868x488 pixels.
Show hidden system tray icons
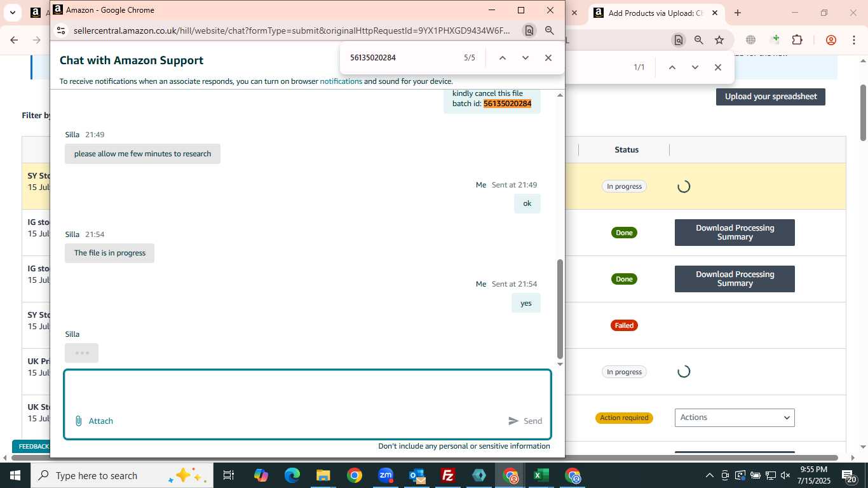coord(709,475)
